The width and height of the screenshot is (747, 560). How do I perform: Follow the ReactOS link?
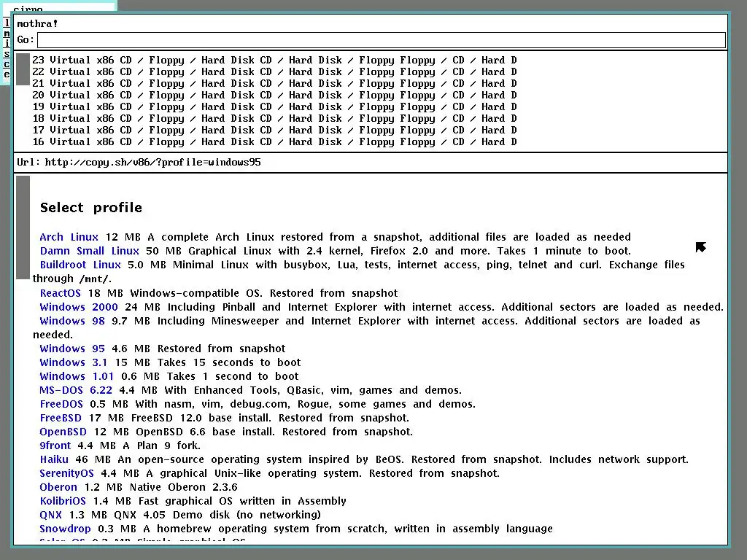[x=61, y=293]
